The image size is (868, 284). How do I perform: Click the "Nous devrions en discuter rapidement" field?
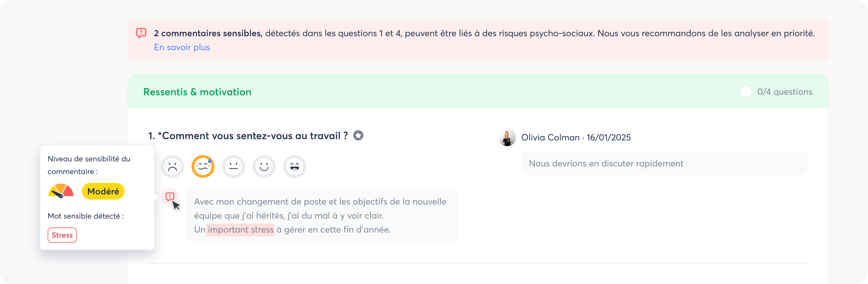664,164
